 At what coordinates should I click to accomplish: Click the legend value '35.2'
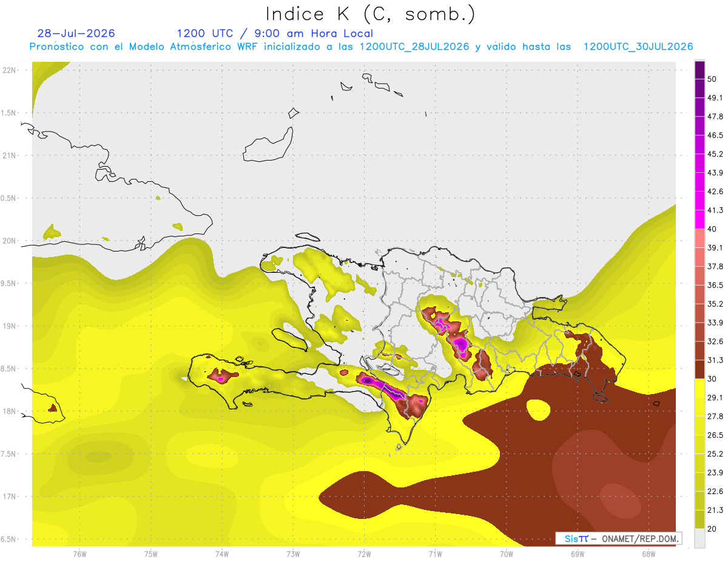tap(715, 304)
